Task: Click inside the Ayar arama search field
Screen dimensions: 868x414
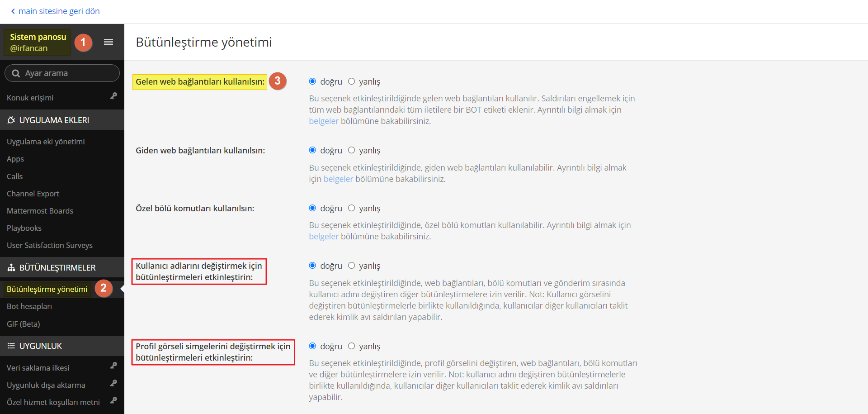Action: 62,73
